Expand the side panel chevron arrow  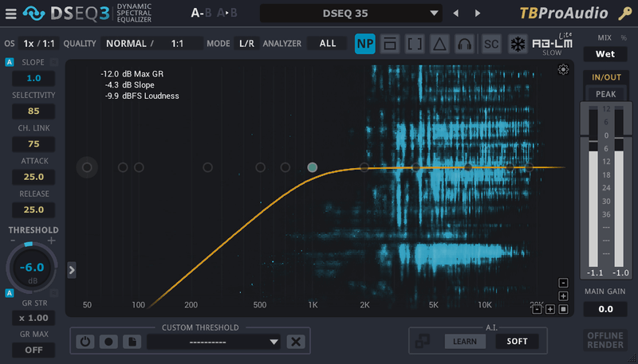(x=72, y=270)
